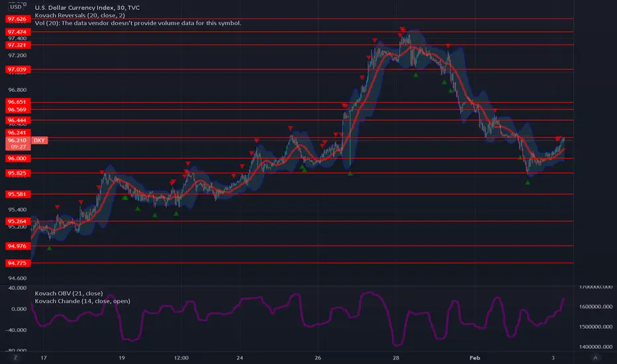Image resolution: width=617 pixels, height=364 pixels.
Task: Toggle the A auto-scale button
Action: pyautogui.click(x=595, y=357)
